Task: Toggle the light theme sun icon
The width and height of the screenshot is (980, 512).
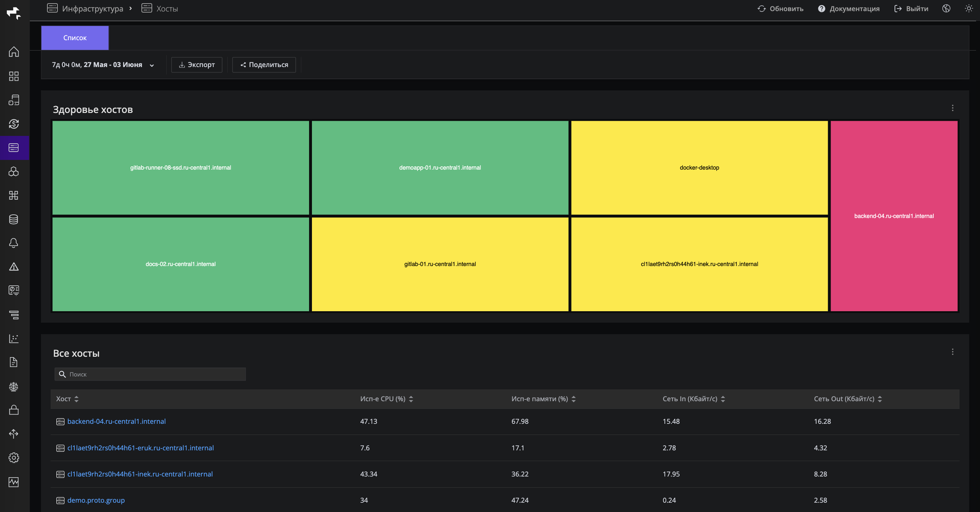Action: click(x=969, y=8)
